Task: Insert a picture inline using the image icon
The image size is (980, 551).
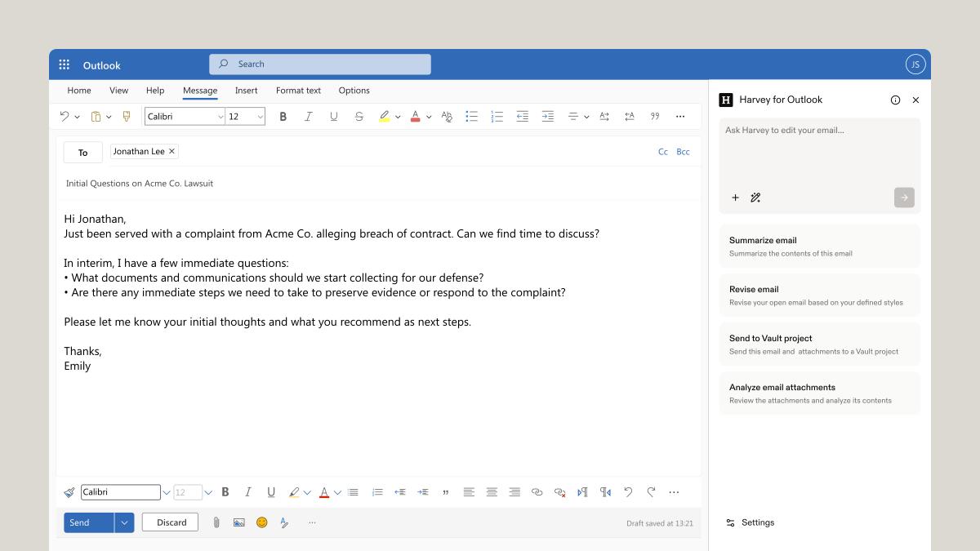Action: pos(238,522)
